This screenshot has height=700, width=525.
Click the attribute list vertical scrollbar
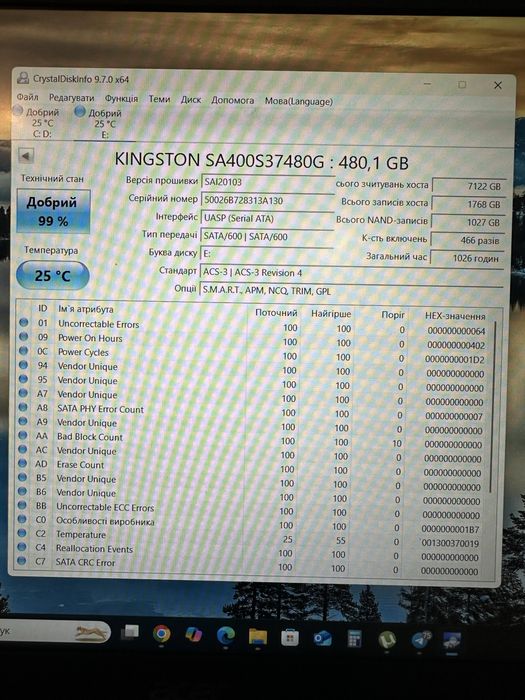coord(493,406)
